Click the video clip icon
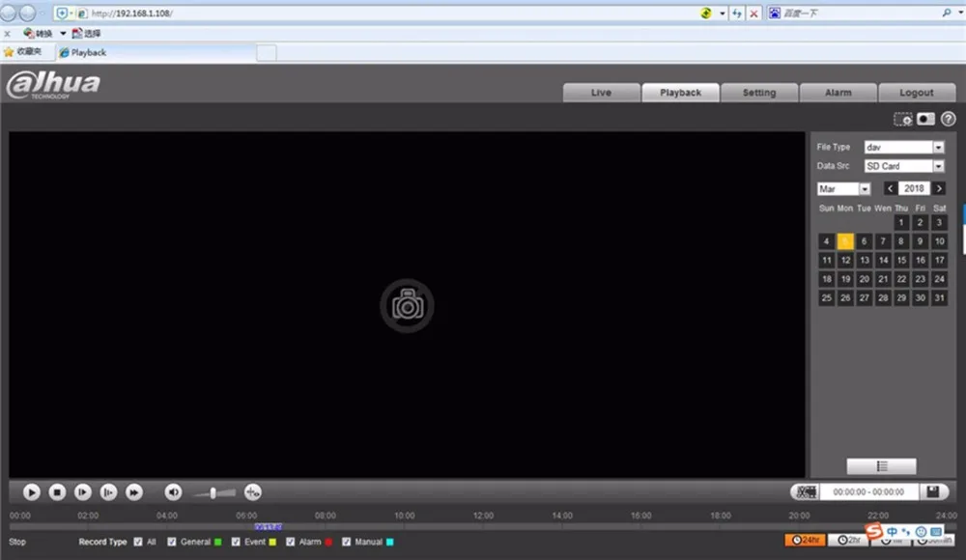This screenshot has width=966, height=560. 806,491
